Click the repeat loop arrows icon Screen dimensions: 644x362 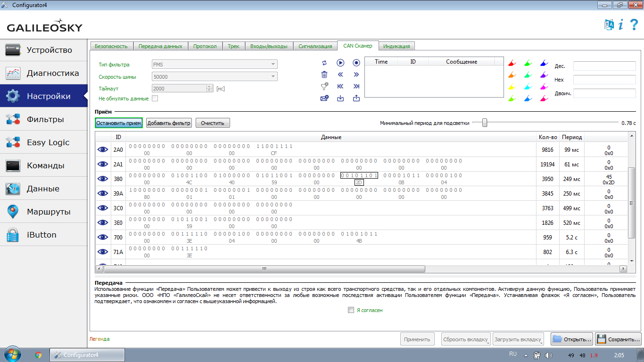324,63
